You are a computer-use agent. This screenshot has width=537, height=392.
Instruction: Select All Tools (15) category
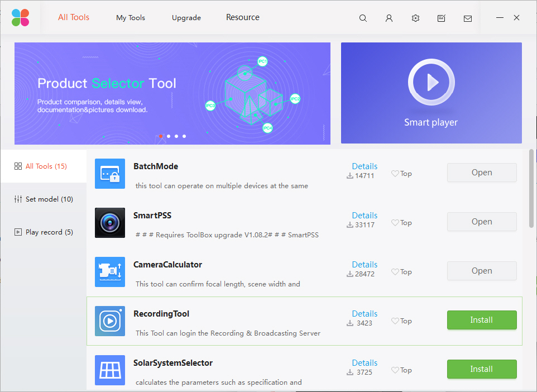[x=44, y=166]
